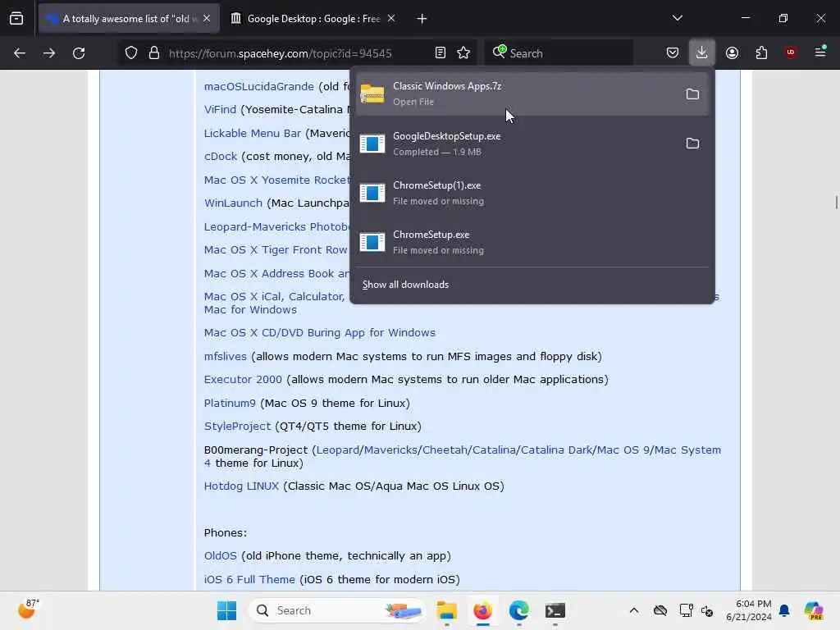This screenshot has height=630, width=840.
Task: Select the ChromeSetup.exe download entry
Action: coord(532,242)
